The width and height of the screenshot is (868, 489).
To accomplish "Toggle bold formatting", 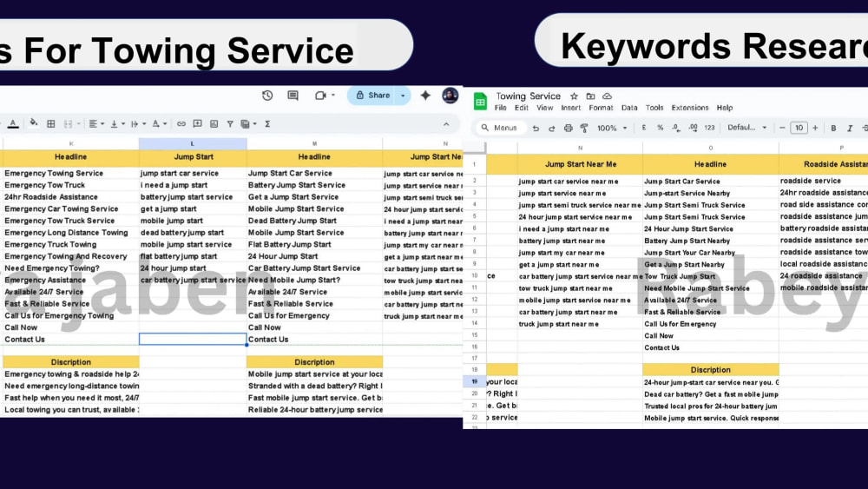I will 833,128.
